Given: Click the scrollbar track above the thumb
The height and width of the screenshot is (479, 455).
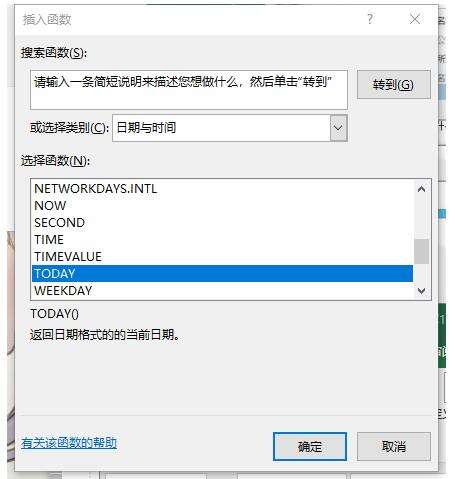Looking at the screenshot, I should 421,218.
